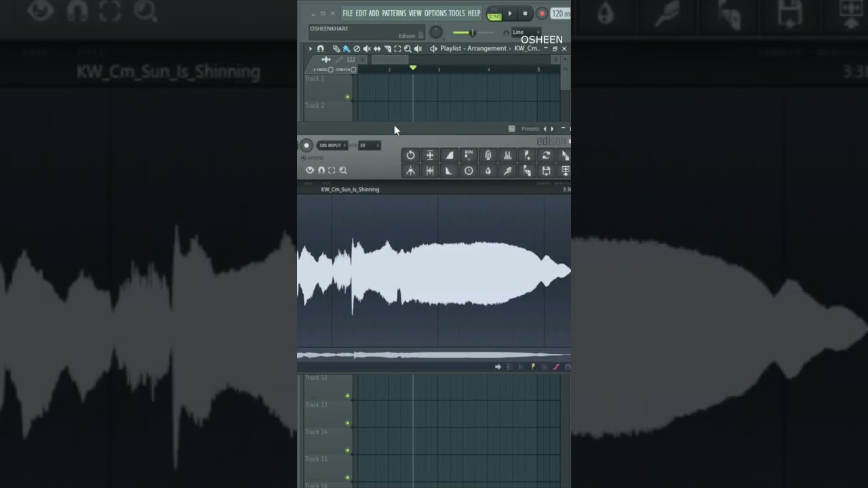Viewport: 868px width, 488px height.
Task: Click the Edison record button
Action: pos(307,145)
